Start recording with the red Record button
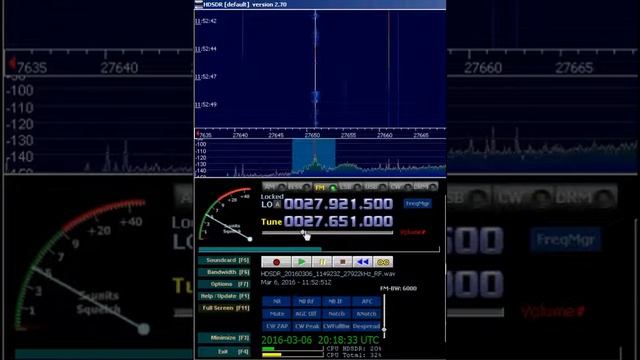 276,262
